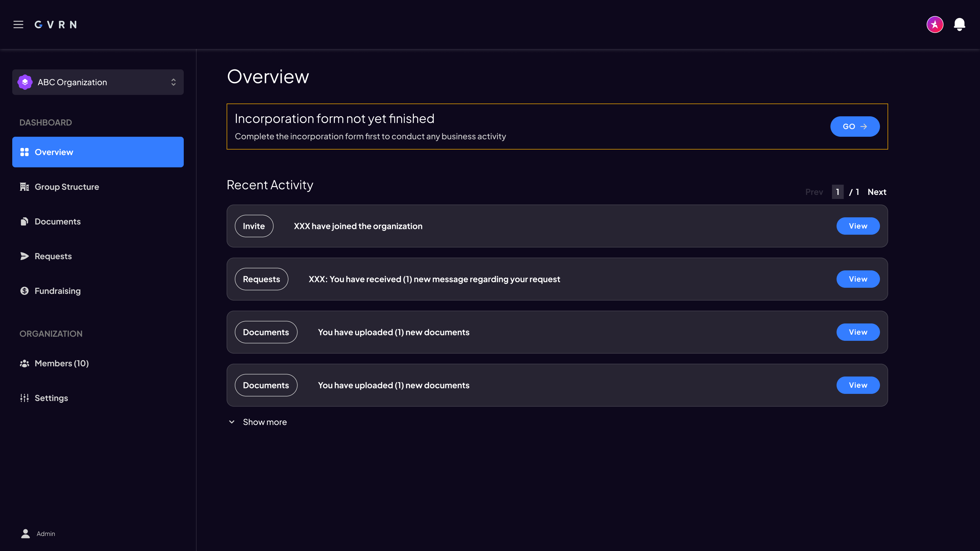The height and width of the screenshot is (551, 980).
Task: View the new message request activity
Action: [x=858, y=279]
